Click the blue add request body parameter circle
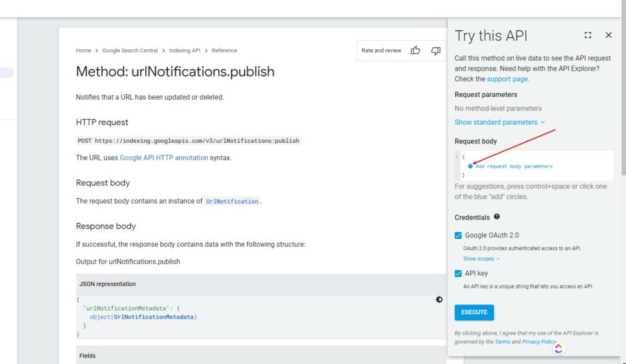626x364 pixels. click(470, 166)
